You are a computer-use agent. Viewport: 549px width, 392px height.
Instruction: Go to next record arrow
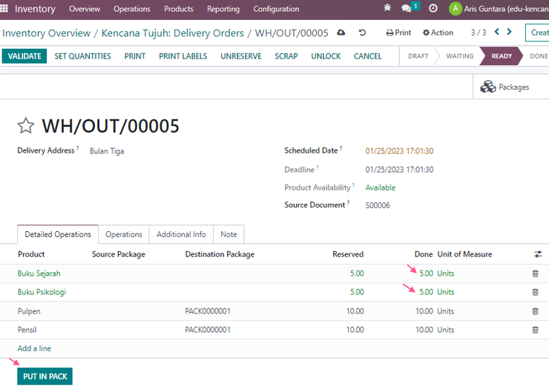(510, 32)
